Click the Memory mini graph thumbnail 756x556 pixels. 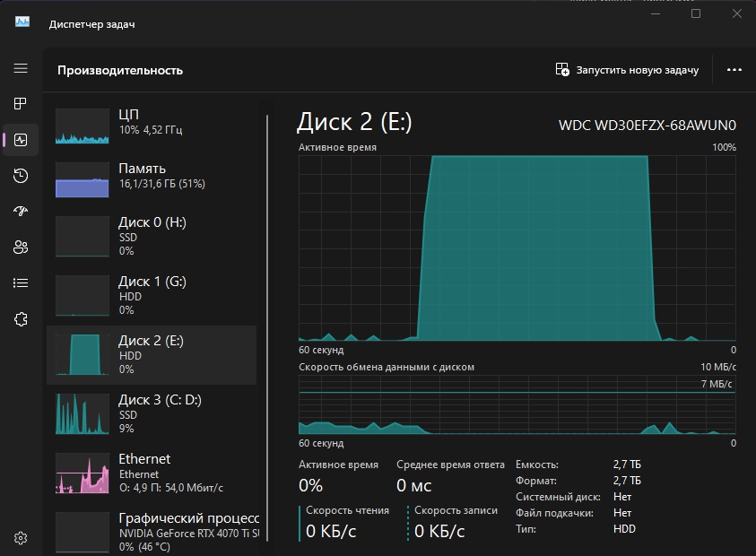click(82, 180)
